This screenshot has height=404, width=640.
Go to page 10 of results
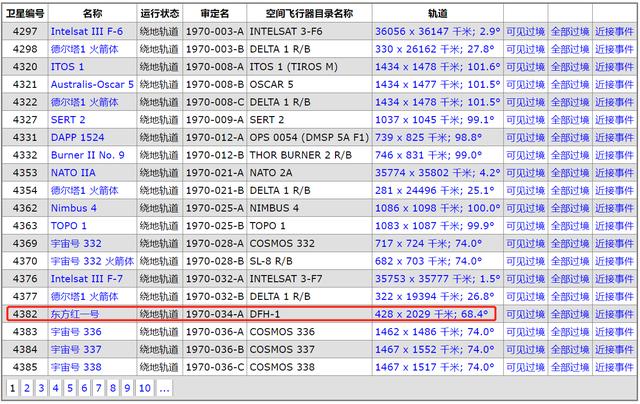[145, 388]
